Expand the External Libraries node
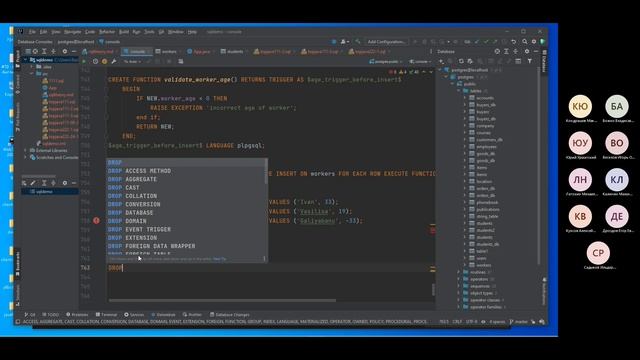 26,151
